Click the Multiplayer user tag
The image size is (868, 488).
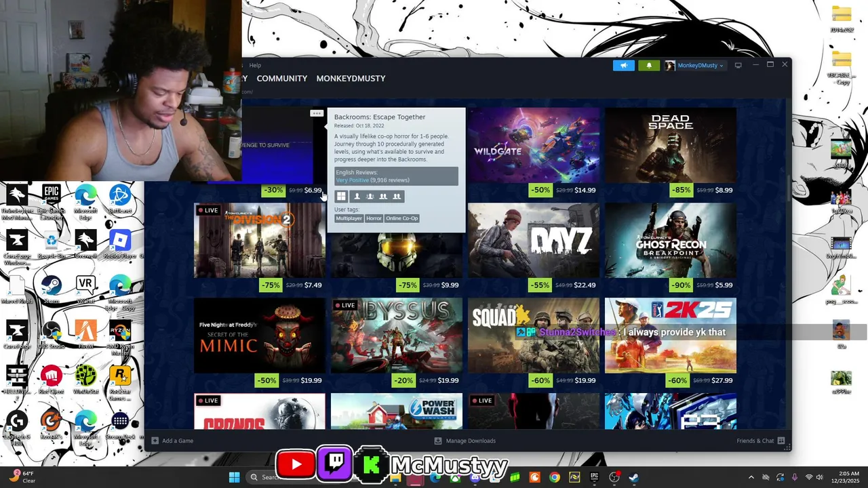(x=349, y=218)
